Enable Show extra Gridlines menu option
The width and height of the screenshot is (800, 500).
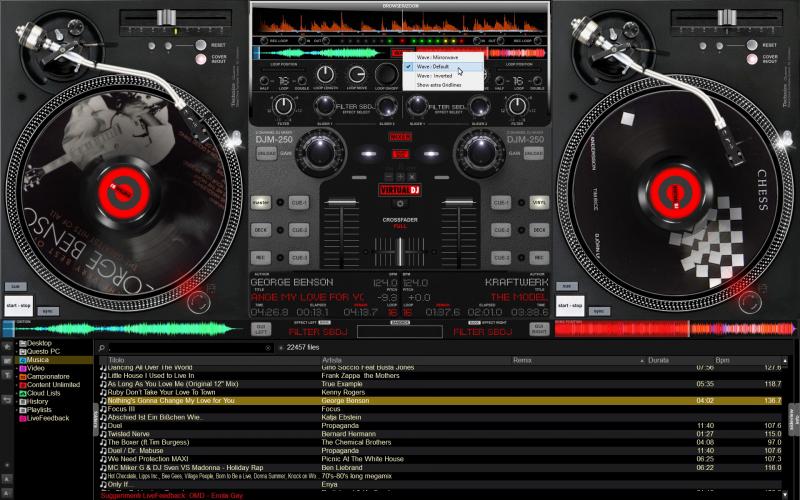click(x=443, y=85)
